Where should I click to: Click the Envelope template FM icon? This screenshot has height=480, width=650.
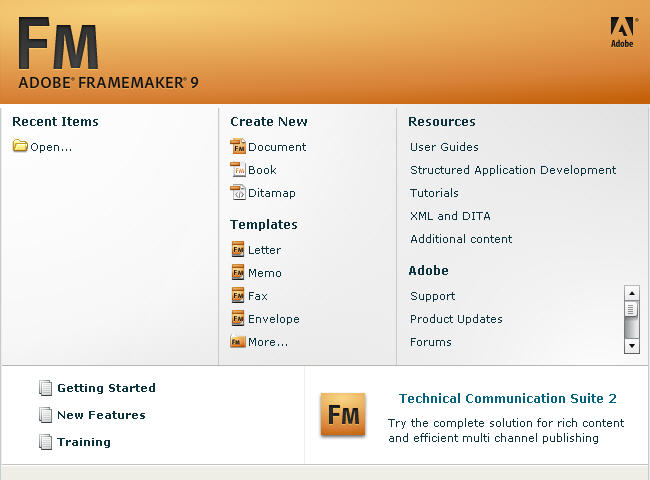tap(238, 318)
